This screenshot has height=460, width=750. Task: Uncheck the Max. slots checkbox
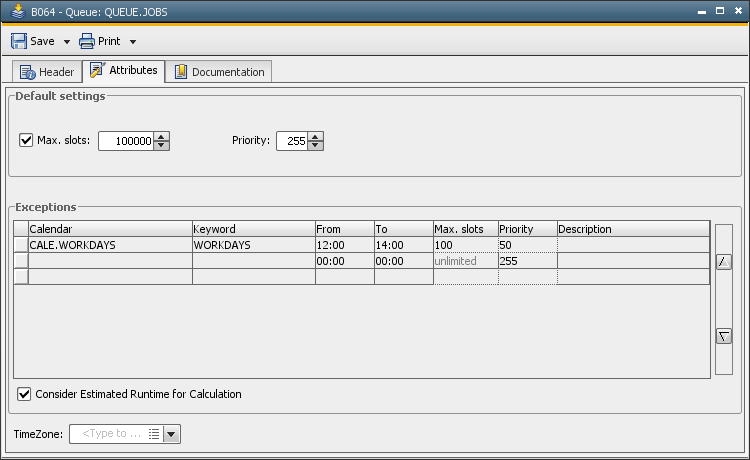[26, 140]
